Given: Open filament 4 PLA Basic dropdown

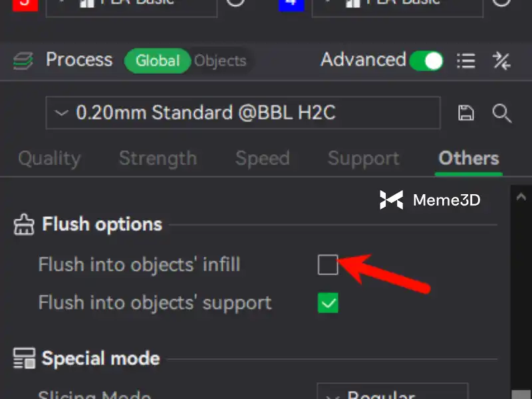Looking at the screenshot, I should tap(397, 4).
